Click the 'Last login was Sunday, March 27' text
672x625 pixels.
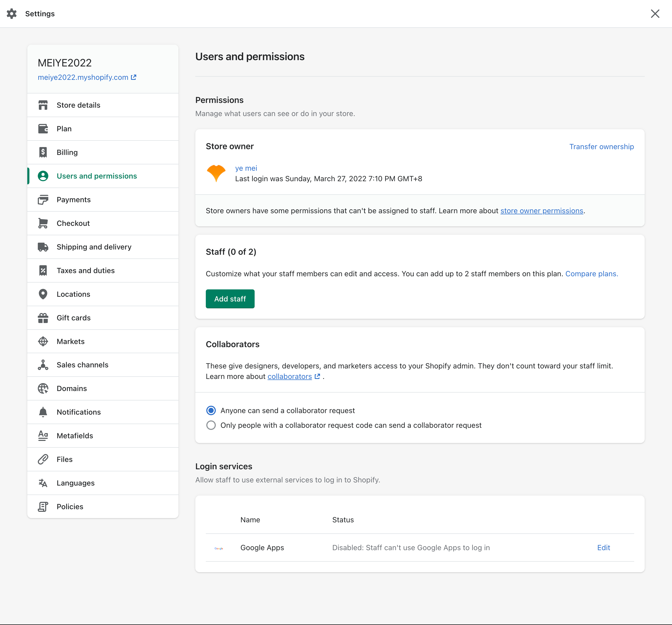click(329, 179)
